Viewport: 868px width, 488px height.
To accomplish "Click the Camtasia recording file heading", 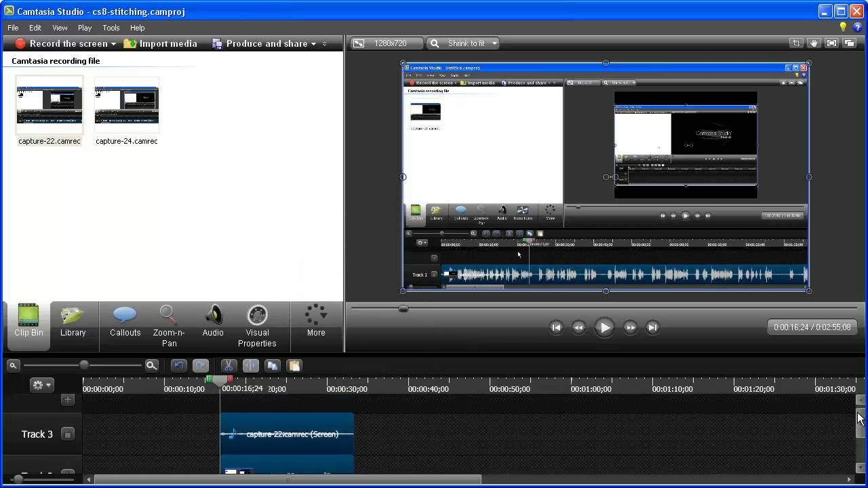I will tap(56, 61).
